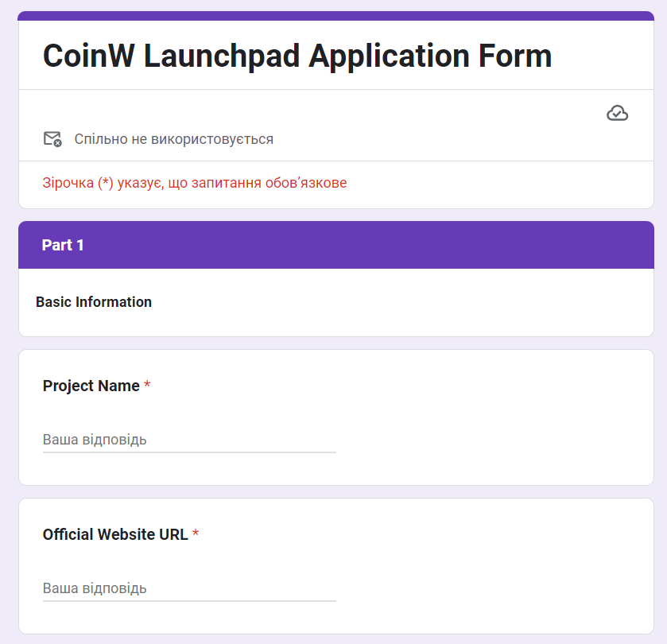667x644 pixels.
Task: Click the "Спільно не використовується" text
Action: (x=174, y=139)
